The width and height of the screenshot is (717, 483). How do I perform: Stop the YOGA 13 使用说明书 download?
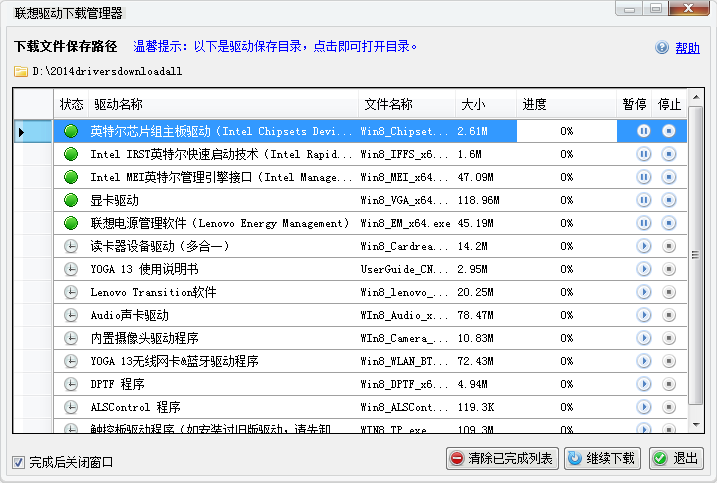669,269
